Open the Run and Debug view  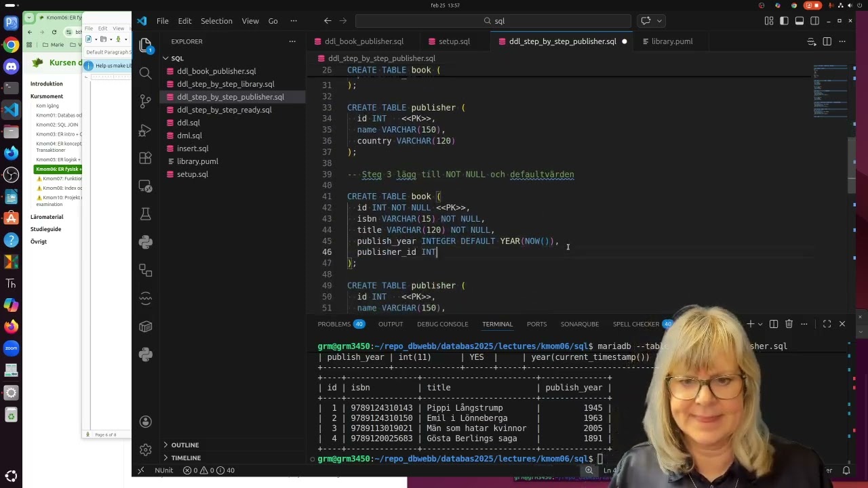(145, 130)
